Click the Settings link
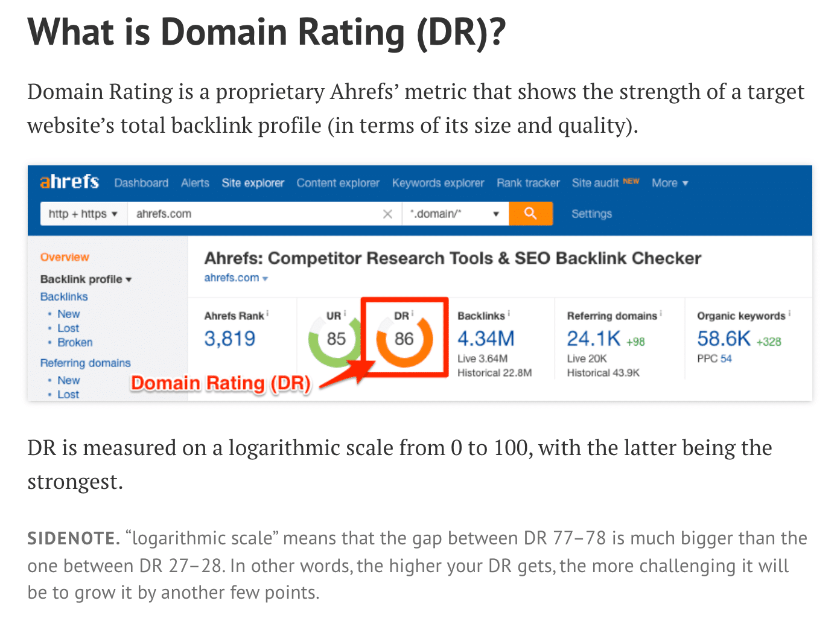Screen dimensions: 840x618 pyautogui.click(x=591, y=214)
